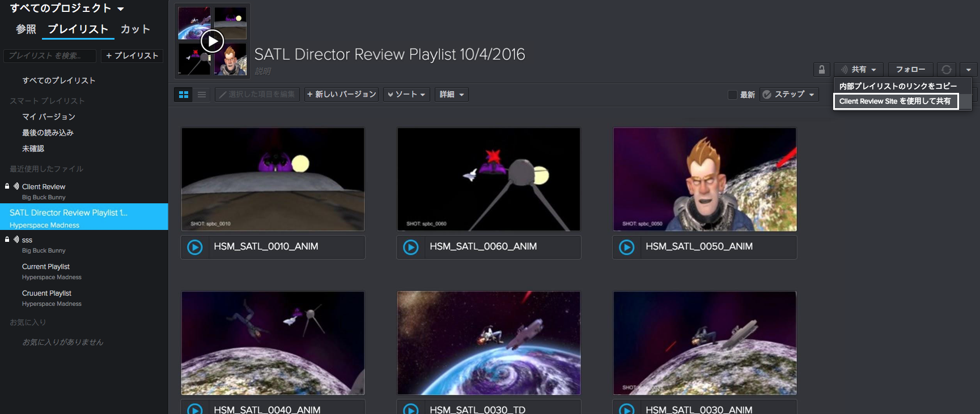Open HSM_SATL_0050_ANIM character thumbnail

click(705, 179)
